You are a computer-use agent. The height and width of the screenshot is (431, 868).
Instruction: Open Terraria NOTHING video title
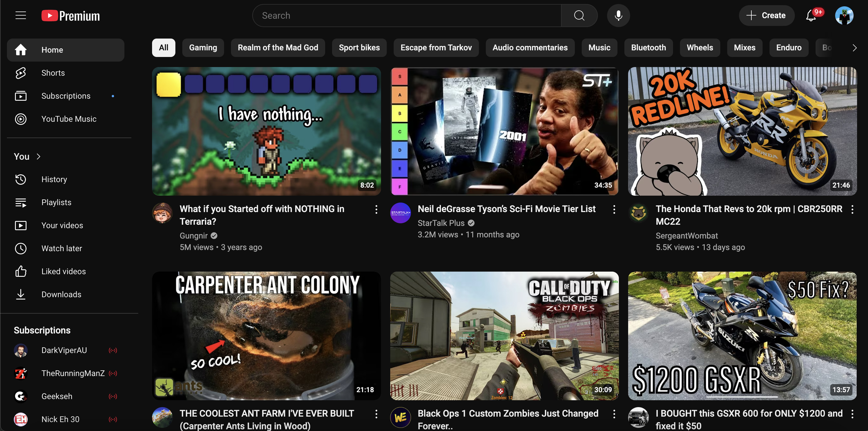click(x=262, y=215)
